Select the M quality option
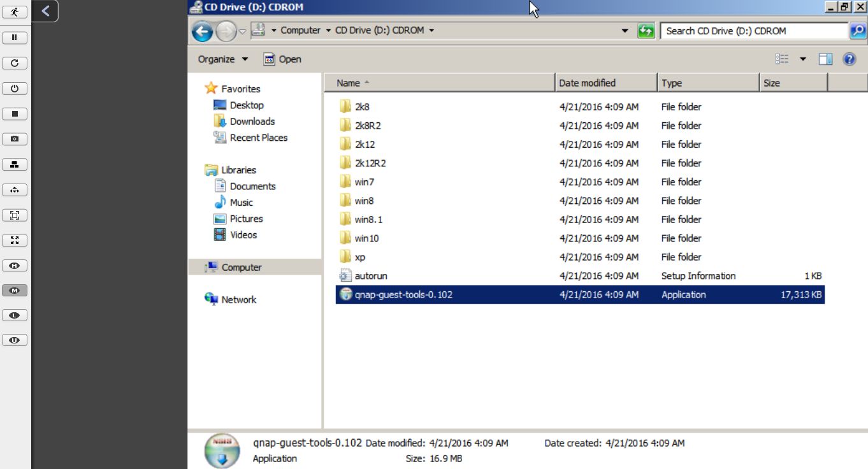 pyautogui.click(x=15, y=291)
